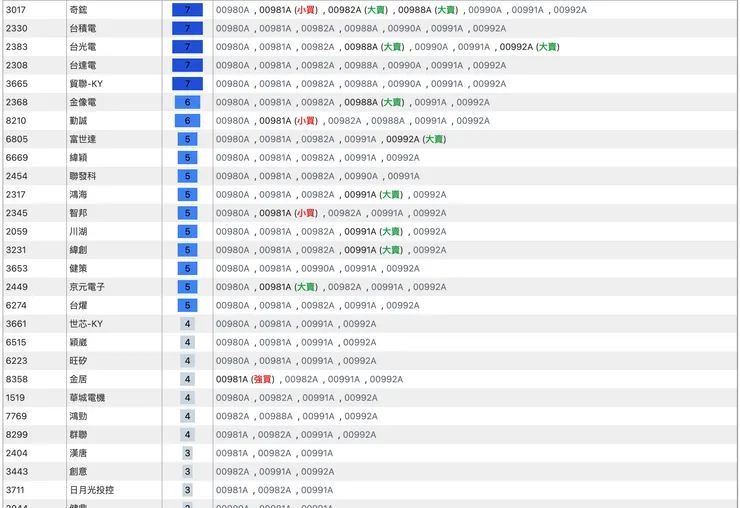Click stock code 2383

[17, 47]
